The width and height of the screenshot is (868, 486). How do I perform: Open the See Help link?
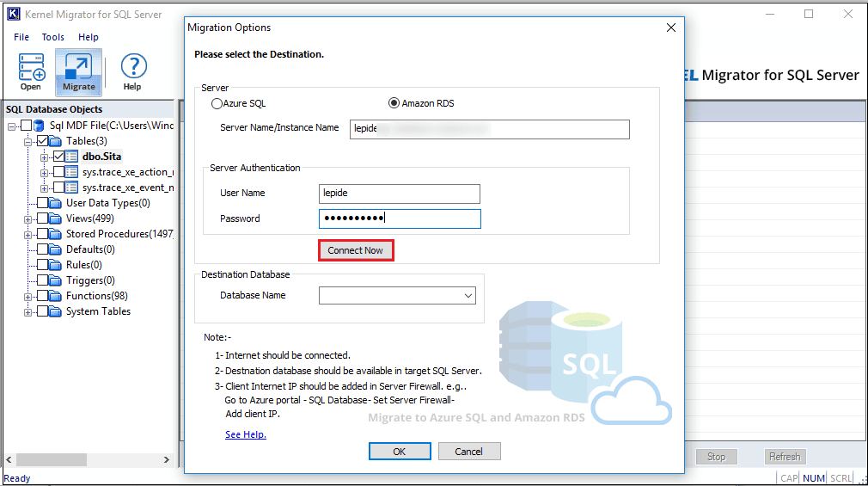pos(246,434)
